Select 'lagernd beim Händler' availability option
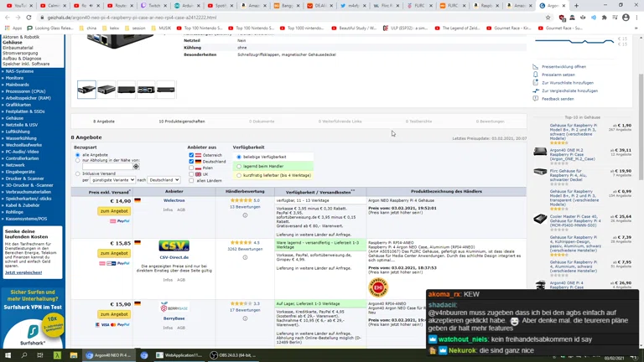This screenshot has width=644, height=362. [x=239, y=166]
